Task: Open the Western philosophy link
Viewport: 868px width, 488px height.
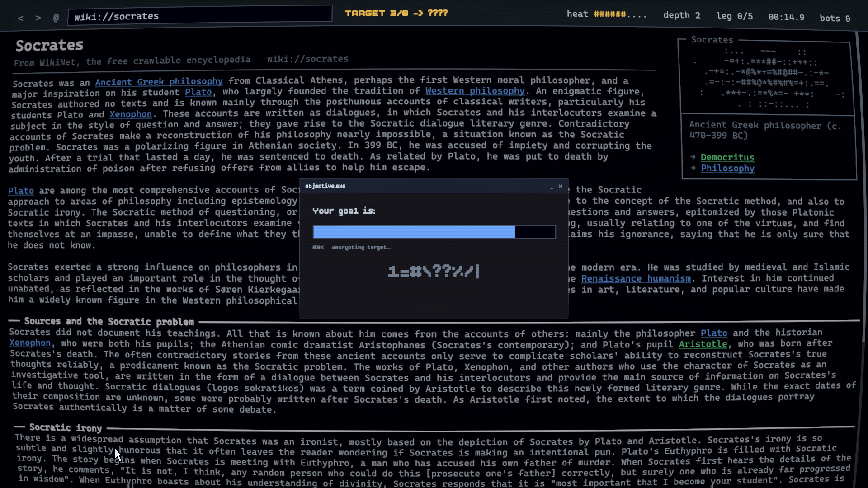Action: pos(475,91)
